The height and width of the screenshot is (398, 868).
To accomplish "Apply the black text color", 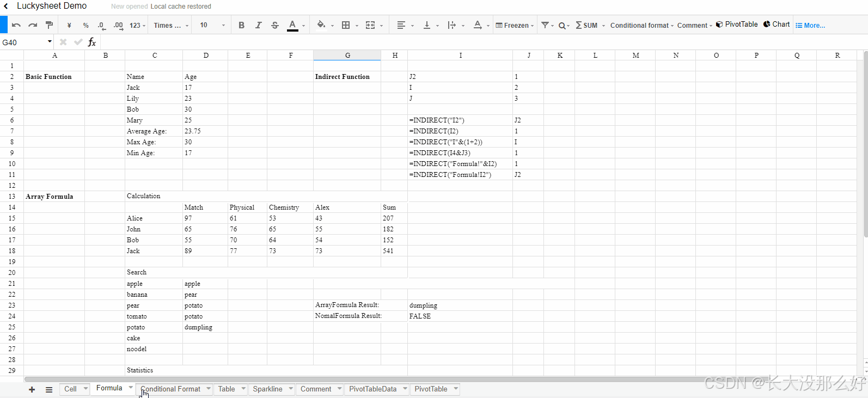I will (x=292, y=25).
